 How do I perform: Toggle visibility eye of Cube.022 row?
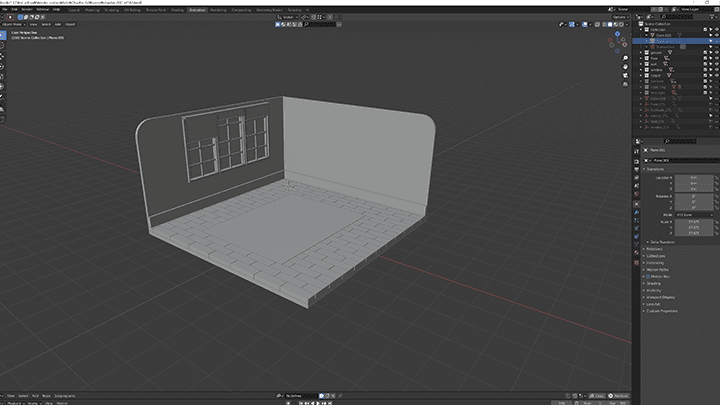716,35
